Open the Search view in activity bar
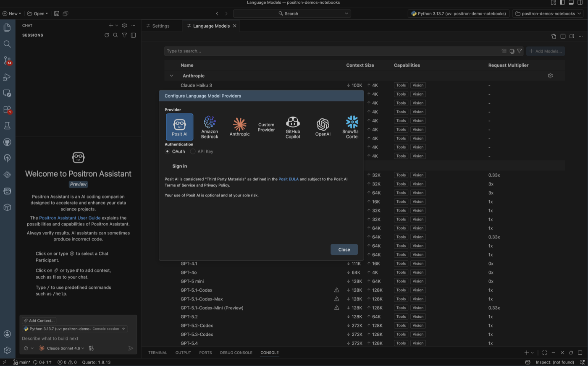Image resolution: width=588 pixels, height=366 pixels. coord(7,44)
